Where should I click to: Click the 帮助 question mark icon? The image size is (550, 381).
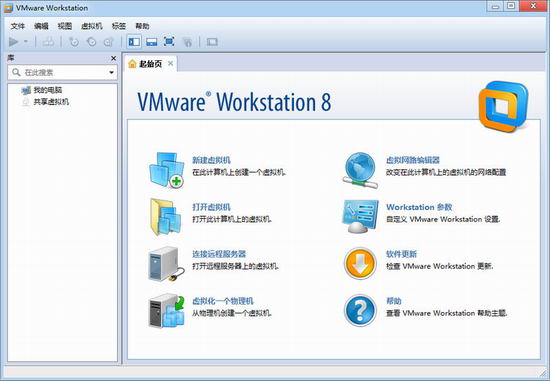[x=360, y=310]
